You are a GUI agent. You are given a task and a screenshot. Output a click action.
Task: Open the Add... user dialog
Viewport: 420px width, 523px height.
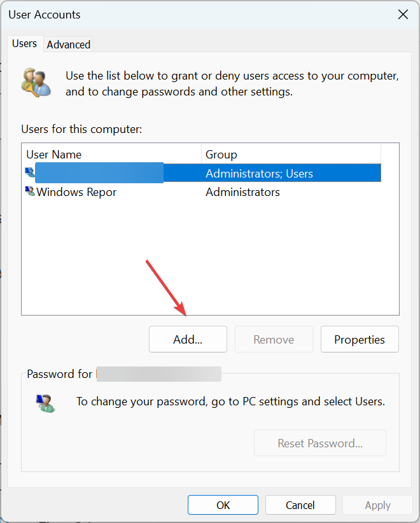[188, 339]
